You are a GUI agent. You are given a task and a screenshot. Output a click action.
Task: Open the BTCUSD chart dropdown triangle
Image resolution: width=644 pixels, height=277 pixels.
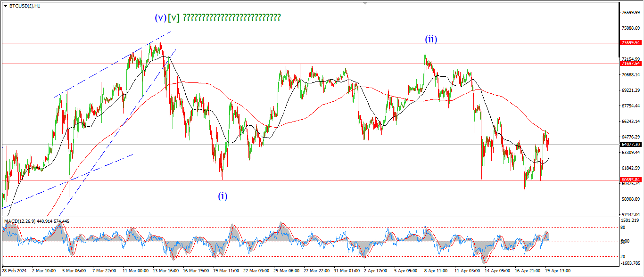(x=5, y=6)
